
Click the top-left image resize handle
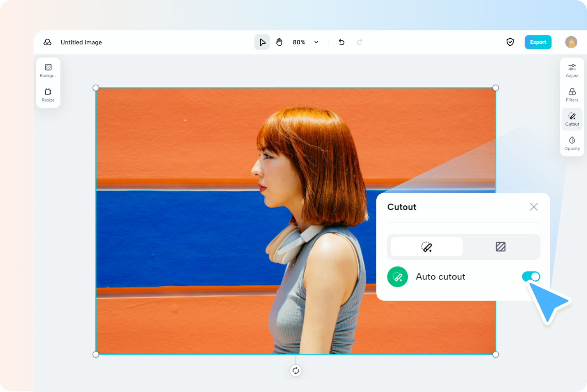pos(96,88)
